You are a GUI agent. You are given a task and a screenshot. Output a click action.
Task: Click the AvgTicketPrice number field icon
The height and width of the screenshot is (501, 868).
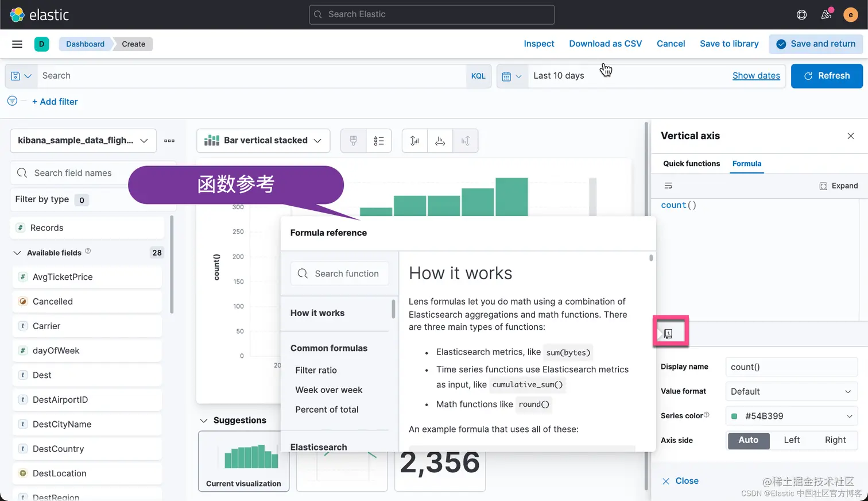pyautogui.click(x=23, y=277)
